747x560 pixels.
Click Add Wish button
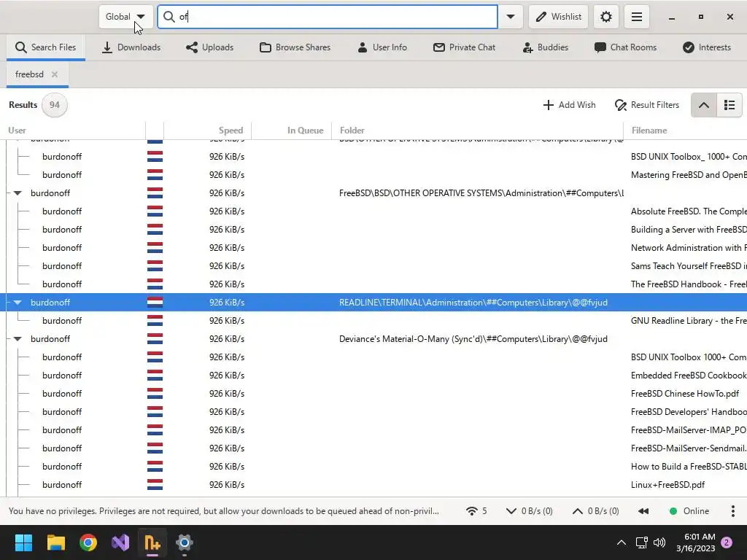[569, 105]
